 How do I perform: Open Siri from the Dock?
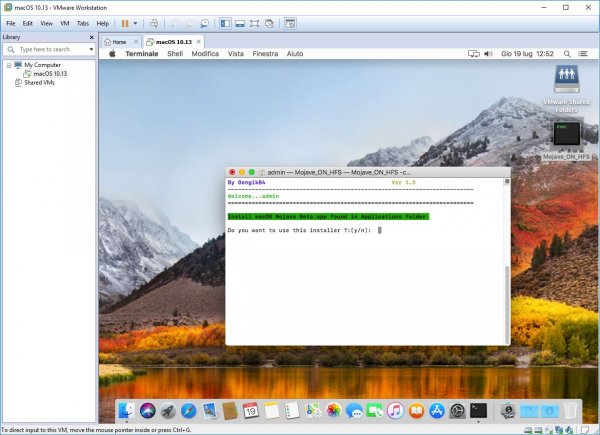point(147,411)
